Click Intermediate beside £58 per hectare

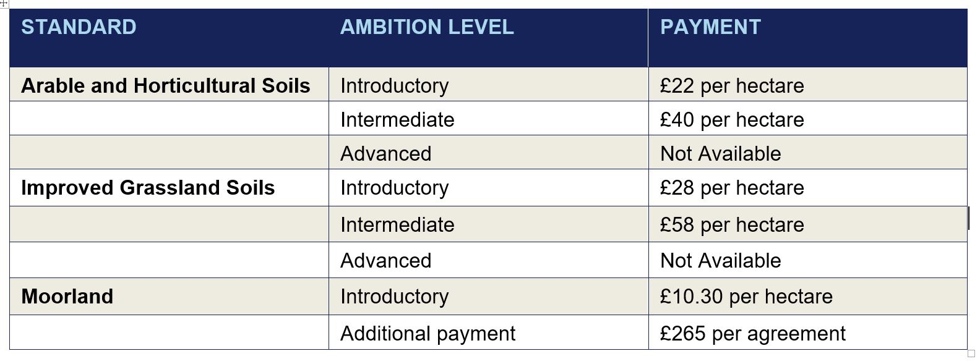(397, 224)
